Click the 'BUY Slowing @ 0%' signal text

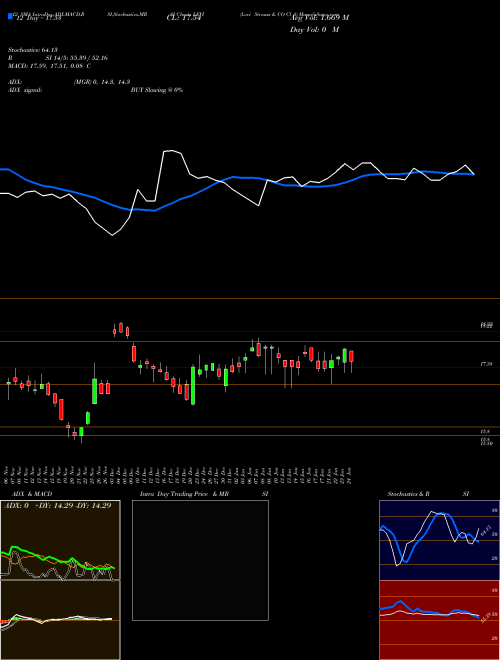157,90
